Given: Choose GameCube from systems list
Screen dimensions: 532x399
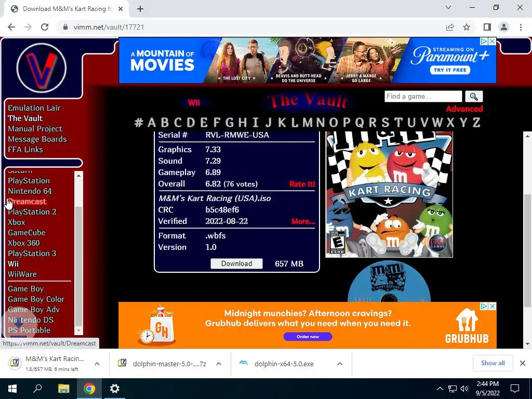Looking at the screenshot, I should (x=27, y=232).
